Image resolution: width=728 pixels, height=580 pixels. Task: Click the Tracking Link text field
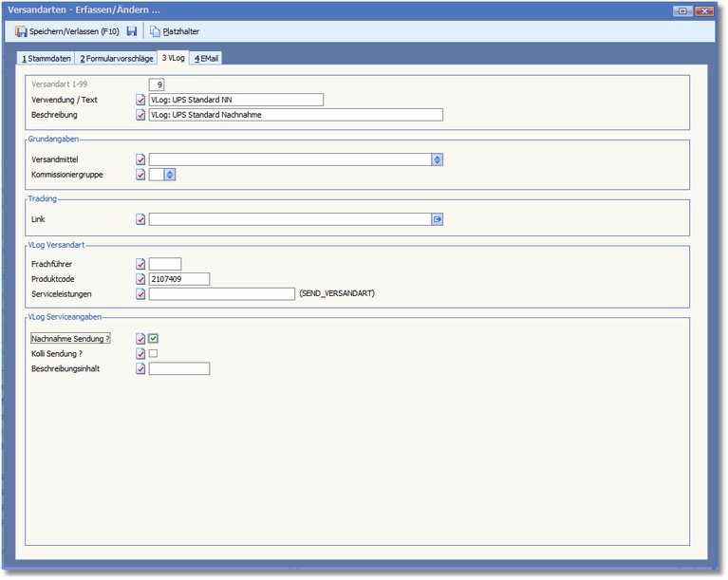click(x=289, y=219)
